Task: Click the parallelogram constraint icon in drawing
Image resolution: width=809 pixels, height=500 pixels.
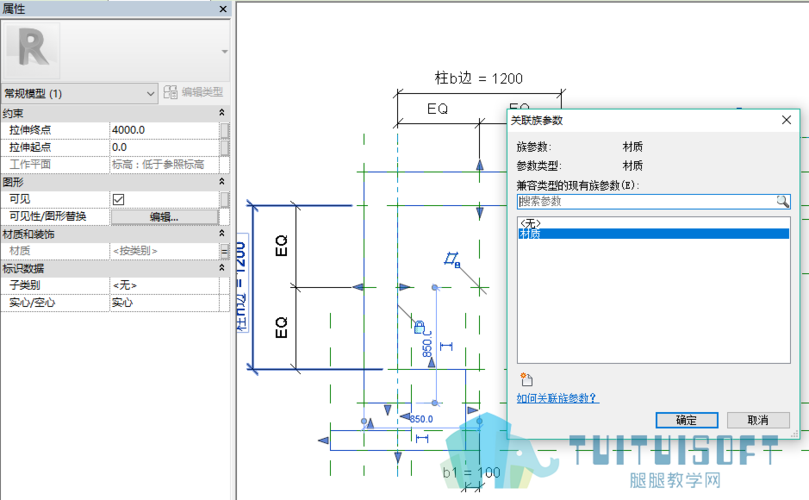Action: tap(452, 259)
